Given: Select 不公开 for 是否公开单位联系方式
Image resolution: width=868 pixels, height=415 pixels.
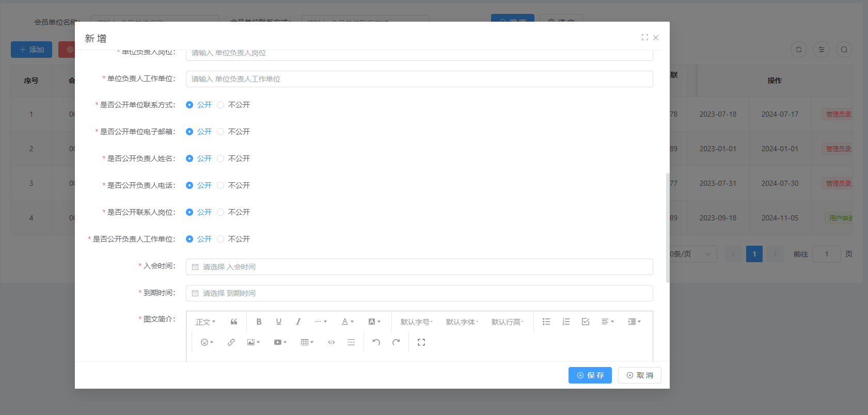Looking at the screenshot, I should click(221, 105).
